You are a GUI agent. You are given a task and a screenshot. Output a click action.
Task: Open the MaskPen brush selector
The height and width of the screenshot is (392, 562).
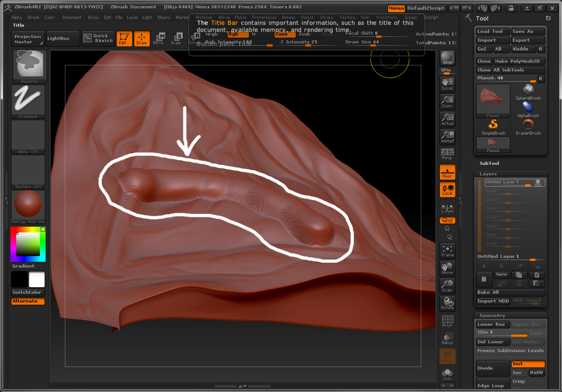(x=28, y=66)
